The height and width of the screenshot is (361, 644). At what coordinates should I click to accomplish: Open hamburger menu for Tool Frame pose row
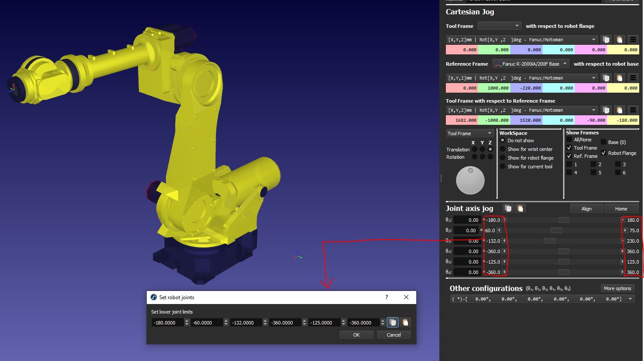point(633,40)
